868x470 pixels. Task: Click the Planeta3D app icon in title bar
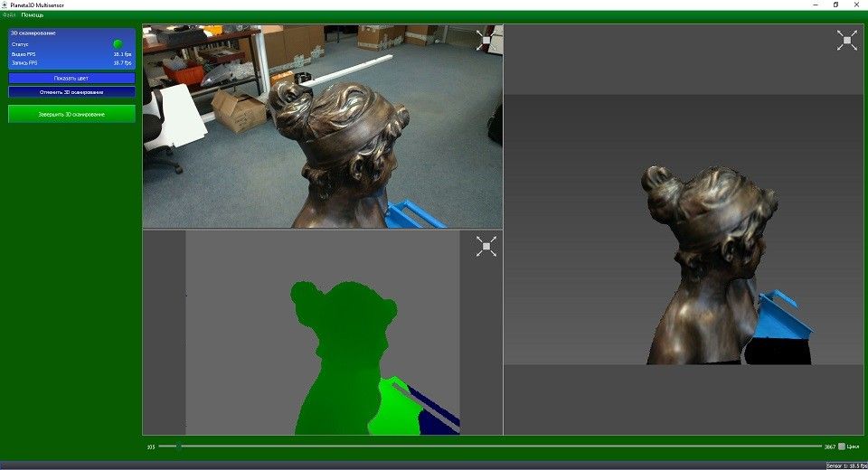[x=5, y=5]
